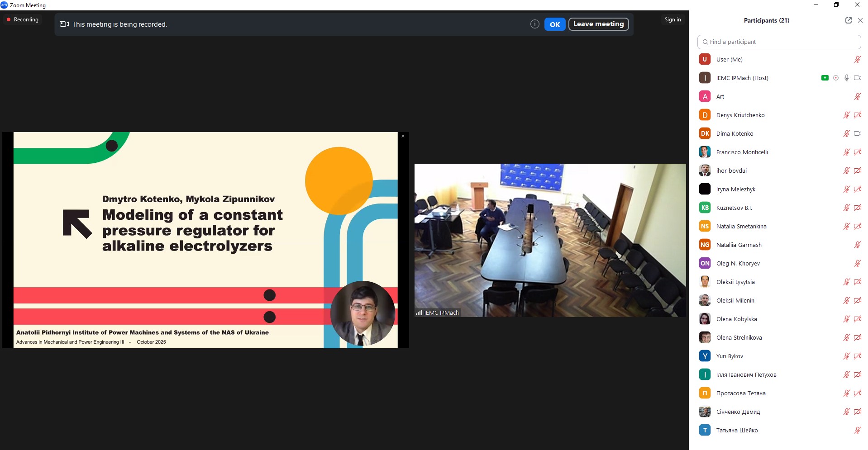The image size is (868, 450).
Task: Click the Recording status indicator
Action: [23, 19]
